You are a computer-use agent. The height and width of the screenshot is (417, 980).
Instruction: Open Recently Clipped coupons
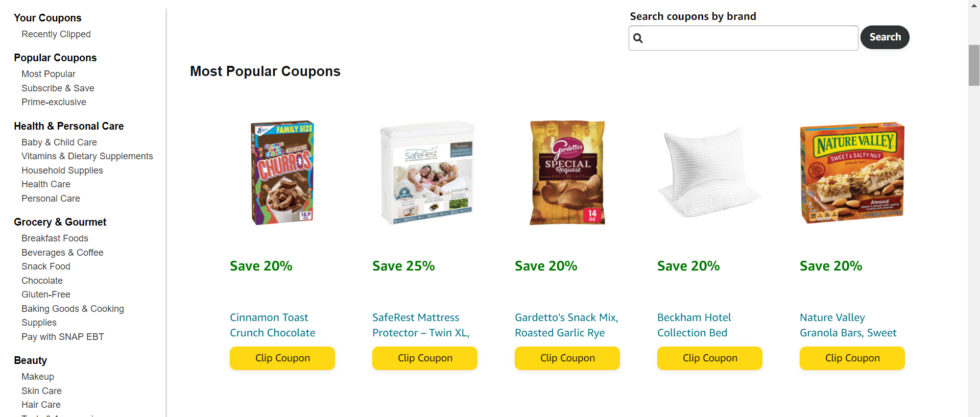pos(56,34)
